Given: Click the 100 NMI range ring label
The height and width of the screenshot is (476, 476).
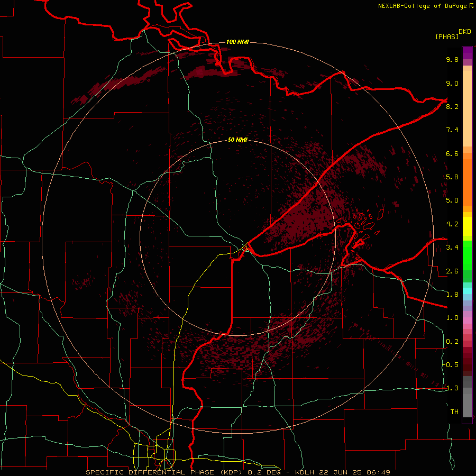Looking at the screenshot, I should pyautogui.click(x=237, y=42).
